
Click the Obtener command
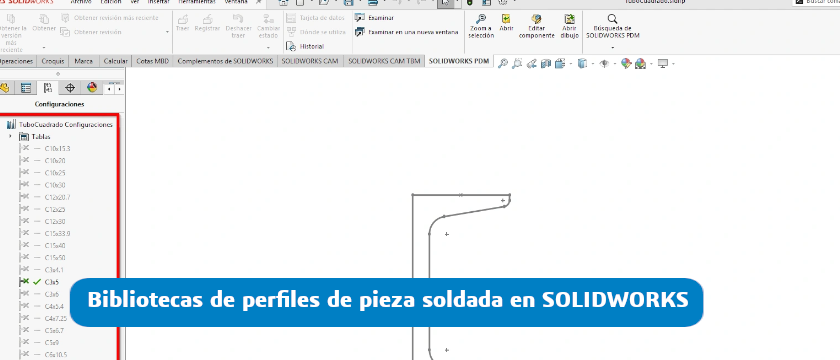pyautogui.click(x=44, y=23)
